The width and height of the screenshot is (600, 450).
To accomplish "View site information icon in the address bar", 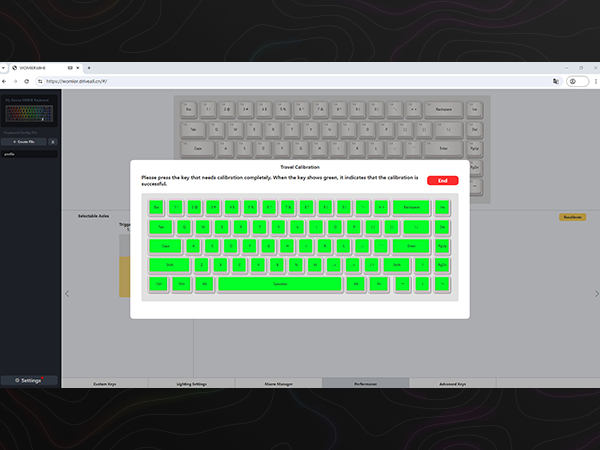I will pos(40,81).
